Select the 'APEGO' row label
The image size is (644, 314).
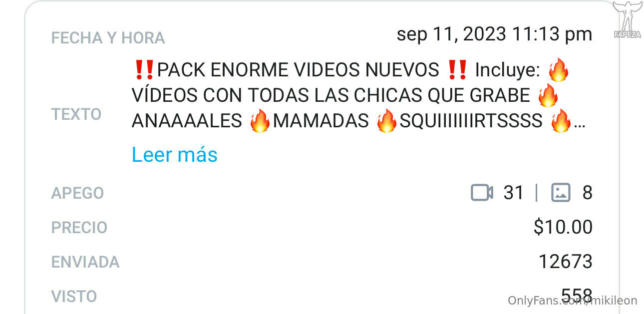click(x=77, y=193)
